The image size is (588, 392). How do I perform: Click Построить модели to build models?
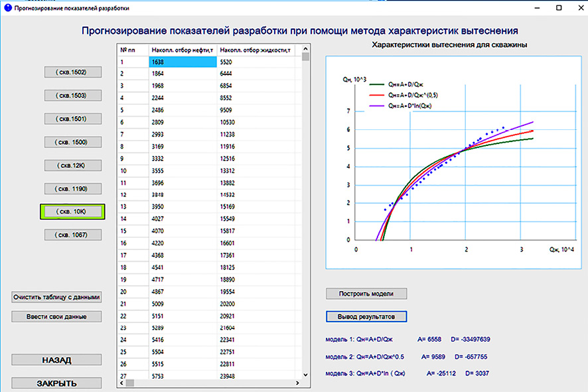coord(366,294)
